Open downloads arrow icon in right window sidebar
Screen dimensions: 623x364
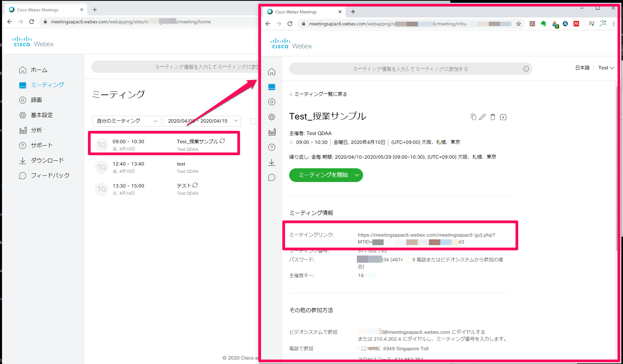click(x=272, y=162)
